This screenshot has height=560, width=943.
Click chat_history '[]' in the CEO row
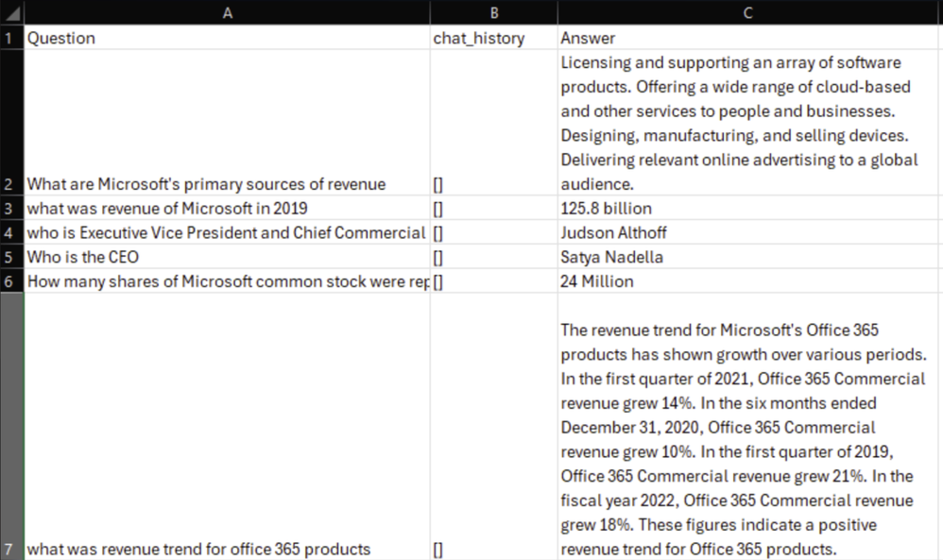click(x=494, y=257)
